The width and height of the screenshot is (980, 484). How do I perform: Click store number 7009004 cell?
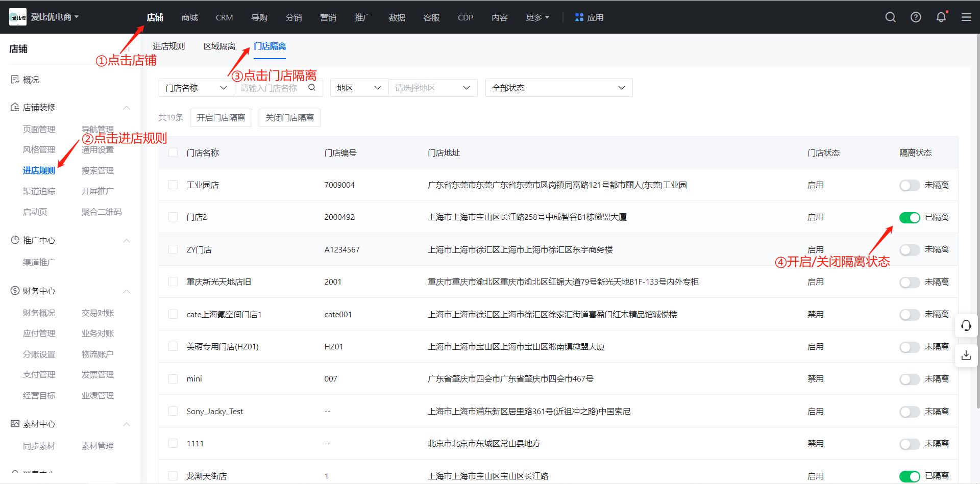(x=339, y=185)
